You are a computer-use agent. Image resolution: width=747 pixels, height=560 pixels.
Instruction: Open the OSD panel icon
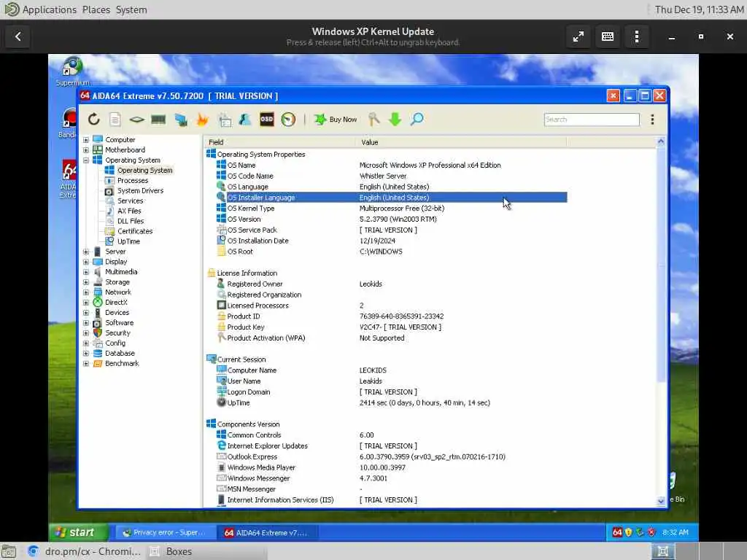[x=267, y=119]
